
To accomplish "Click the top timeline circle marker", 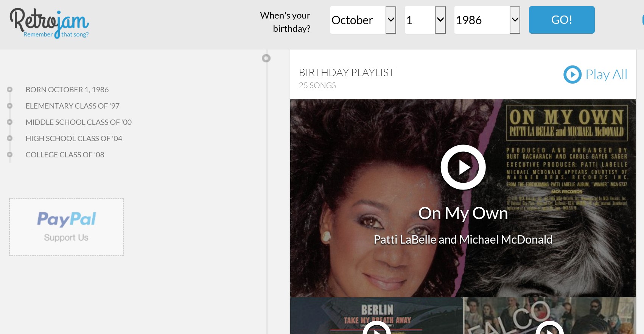I will click(x=266, y=58).
